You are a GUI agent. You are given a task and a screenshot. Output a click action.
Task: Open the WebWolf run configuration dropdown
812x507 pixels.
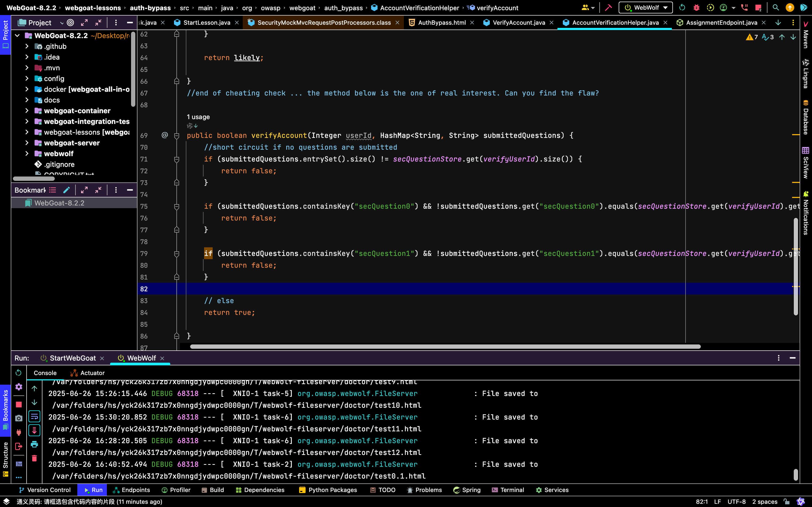click(646, 8)
